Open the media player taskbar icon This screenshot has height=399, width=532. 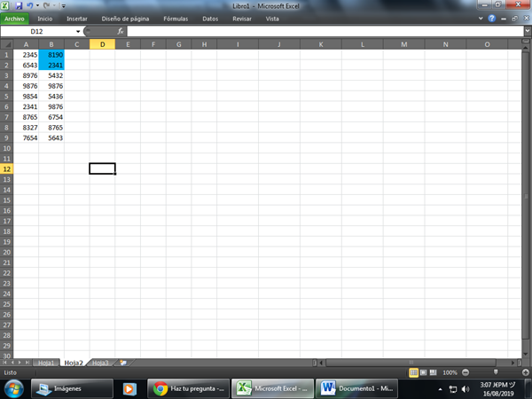[129, 388]
